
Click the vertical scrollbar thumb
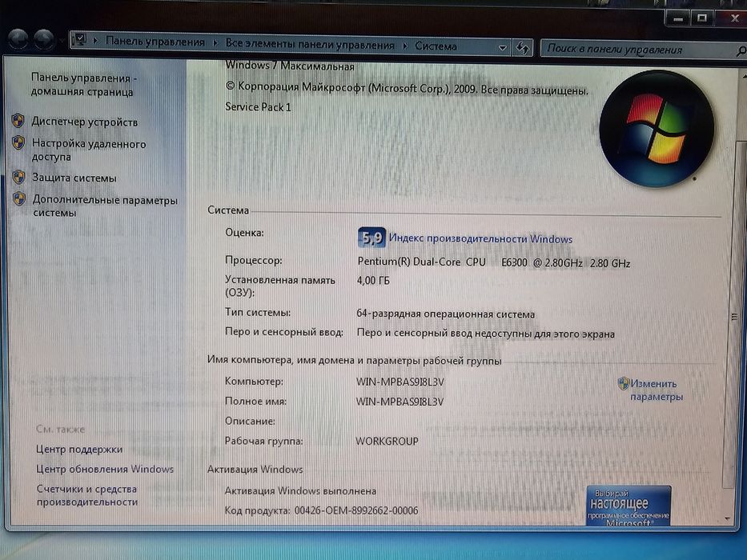point(733,314)
